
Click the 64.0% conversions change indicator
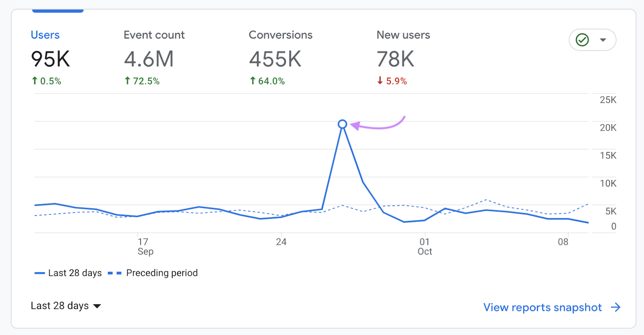coord(267,81)
